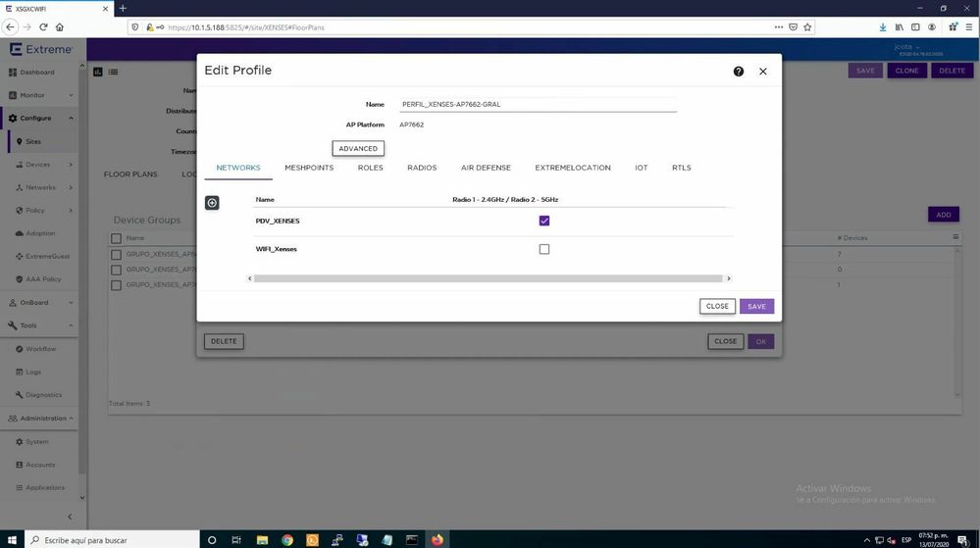Click the Dashboard sidebar icon
This screenshot has width=980, height=548.
coord(13,73)
